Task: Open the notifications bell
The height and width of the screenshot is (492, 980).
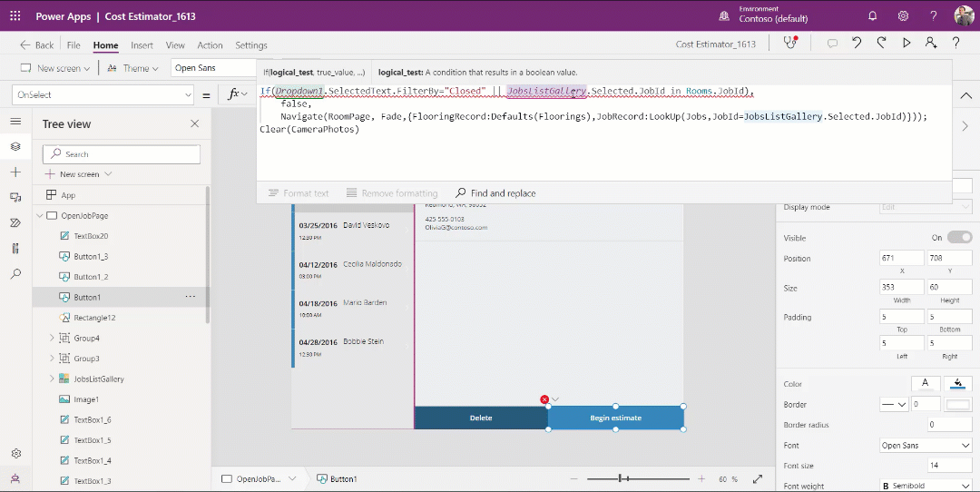Action: tap(873, 16)
